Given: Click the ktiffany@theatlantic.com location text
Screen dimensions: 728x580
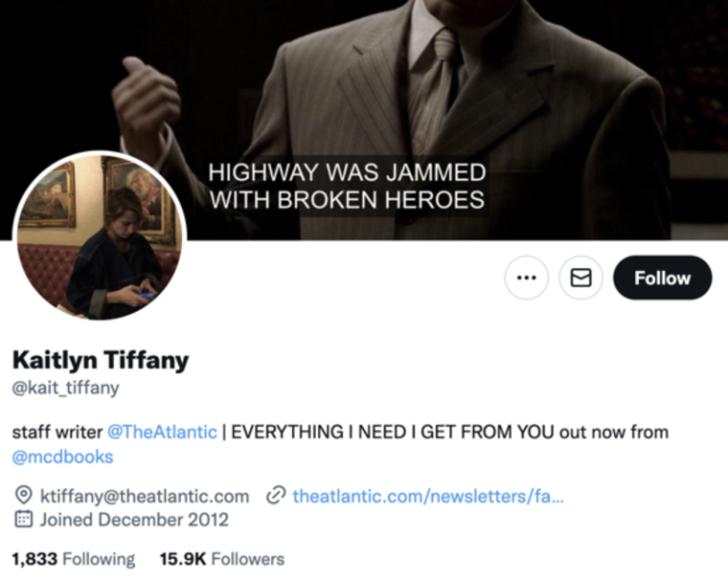Looking at the screenshot, I should click(144, 496).
